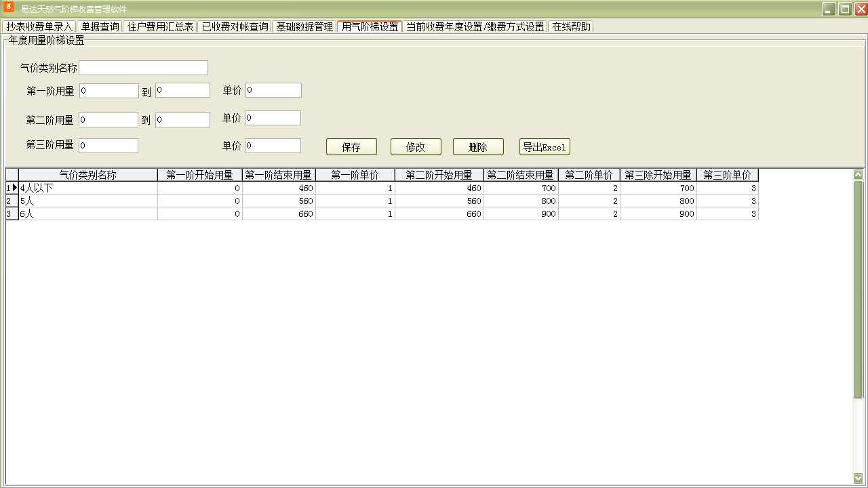Switch to the 基础数据管理 tab
Image resolution: width=868 pixels, height=488 pixels.
[304, 26]
